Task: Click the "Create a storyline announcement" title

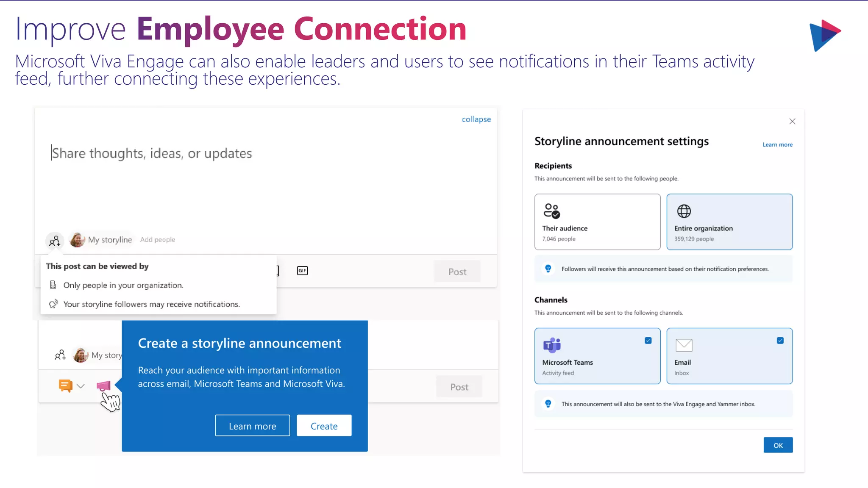Action: click(239, 343)
